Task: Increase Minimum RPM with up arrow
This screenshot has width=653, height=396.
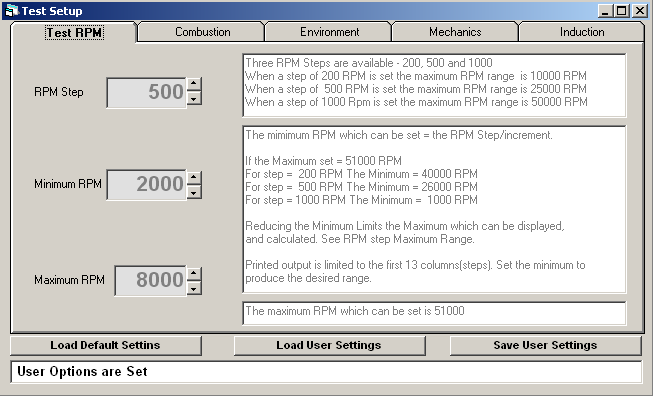Action: (193, 177)
